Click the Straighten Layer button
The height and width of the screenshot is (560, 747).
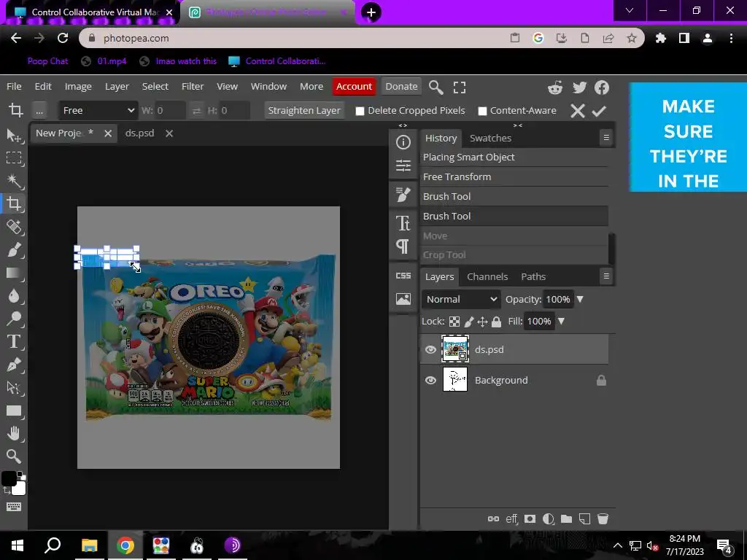[x=304, y=111]
